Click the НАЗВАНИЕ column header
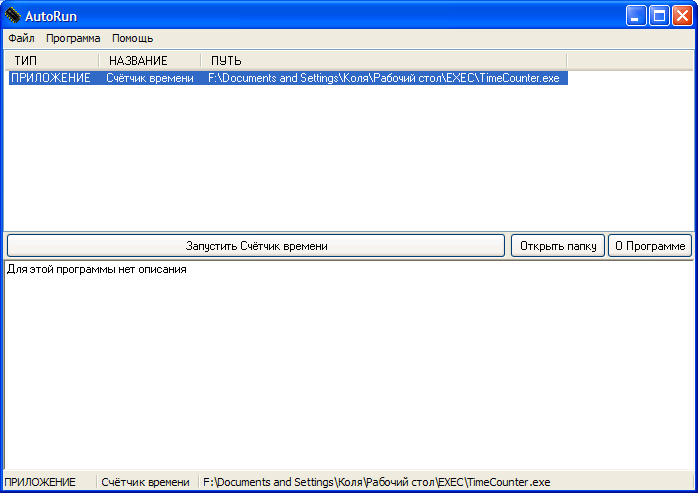 click(150, 61)
